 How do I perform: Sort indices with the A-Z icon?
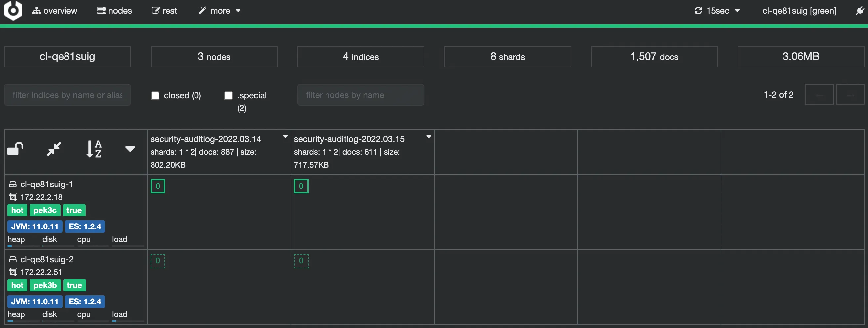point(94,148)
